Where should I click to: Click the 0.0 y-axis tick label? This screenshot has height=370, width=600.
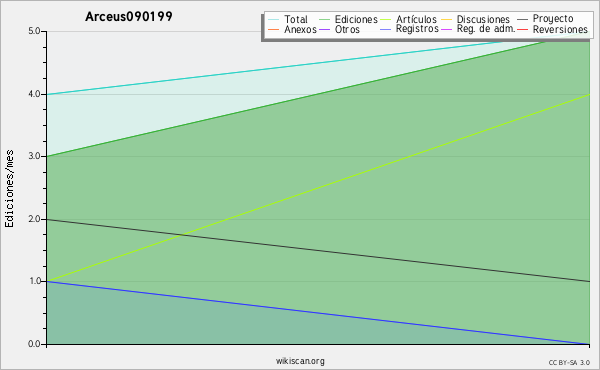(x=34, y=344)
